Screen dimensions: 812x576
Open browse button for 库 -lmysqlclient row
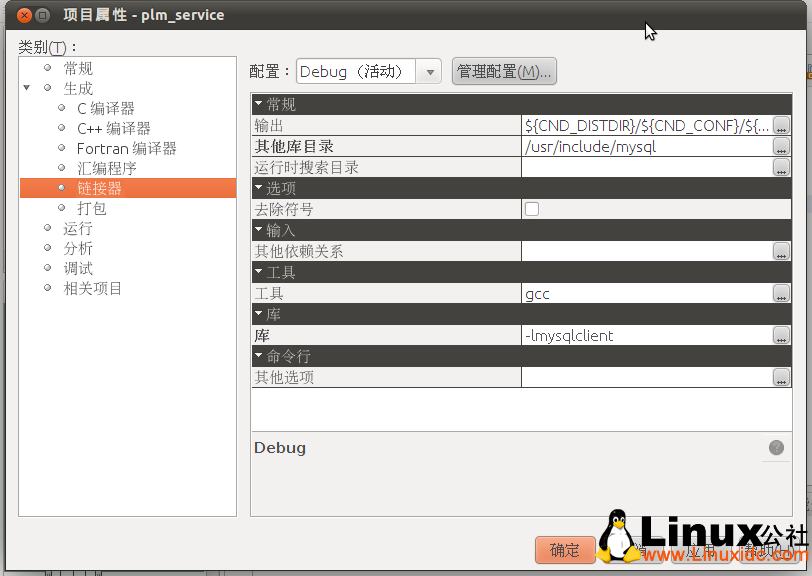point(781,336)
